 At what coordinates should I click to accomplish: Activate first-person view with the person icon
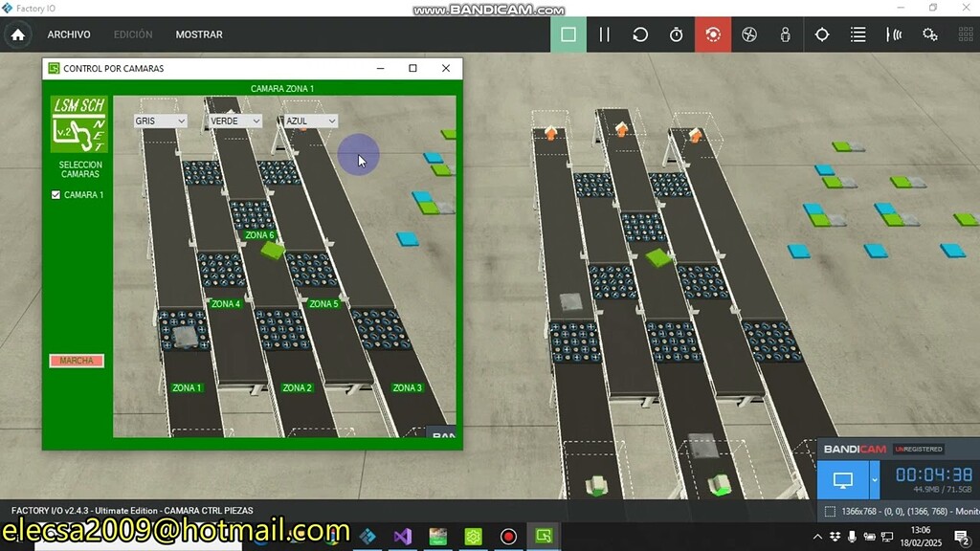coord(785,33)
